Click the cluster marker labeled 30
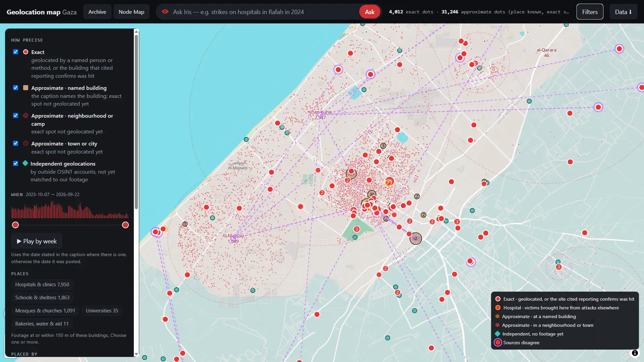644x362 pixels. pos(372,194)
